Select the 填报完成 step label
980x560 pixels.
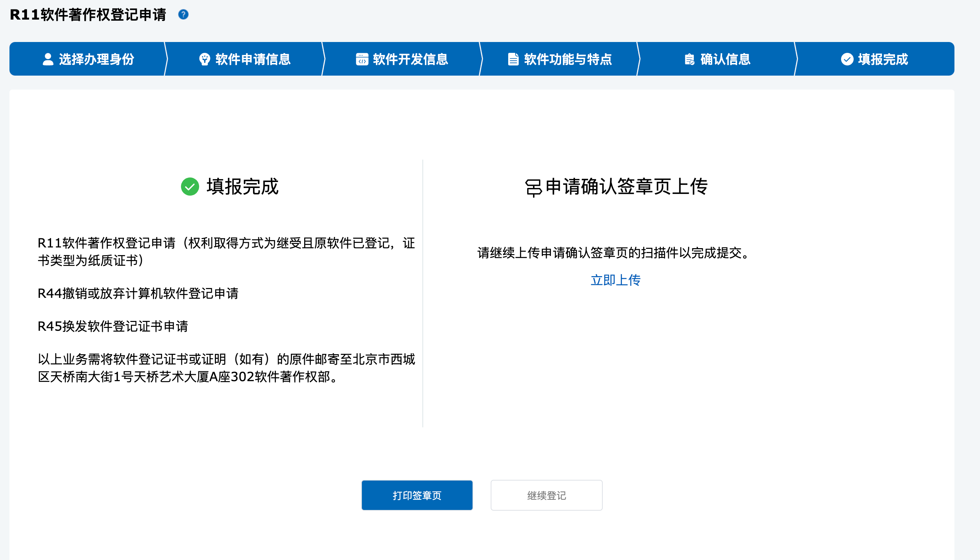[x=883, y=59]
